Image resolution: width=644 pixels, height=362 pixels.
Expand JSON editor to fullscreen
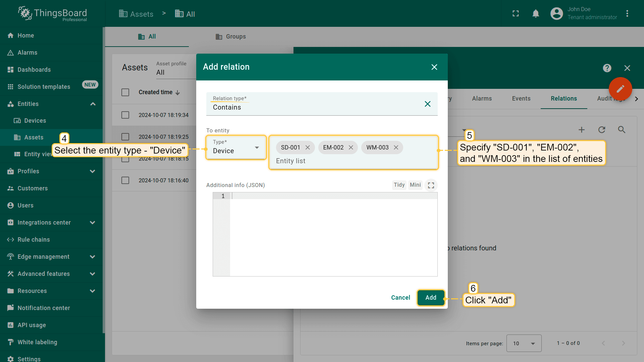pos(431,185)
